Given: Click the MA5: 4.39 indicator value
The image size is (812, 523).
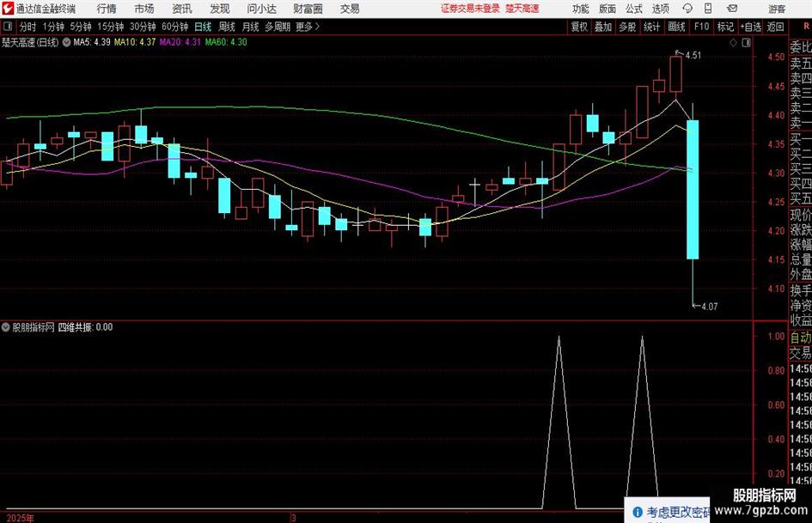Looking at the screenshot, I should [92, 42].
